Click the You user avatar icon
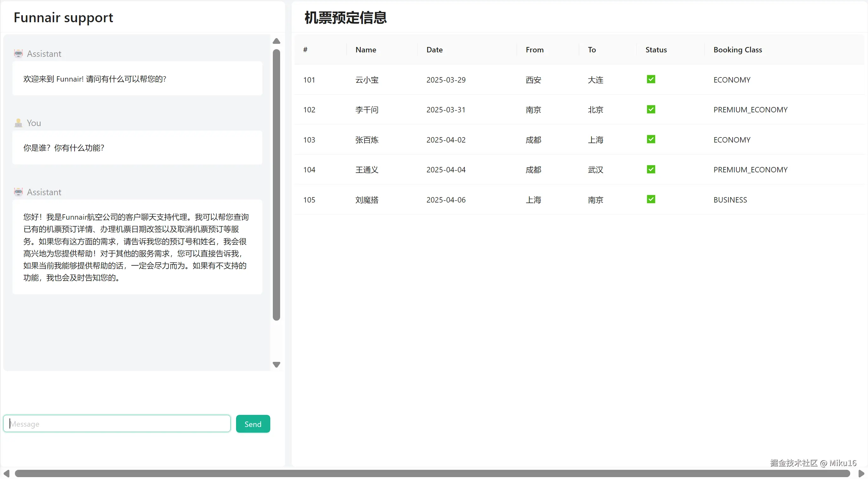 coord(18,123)
